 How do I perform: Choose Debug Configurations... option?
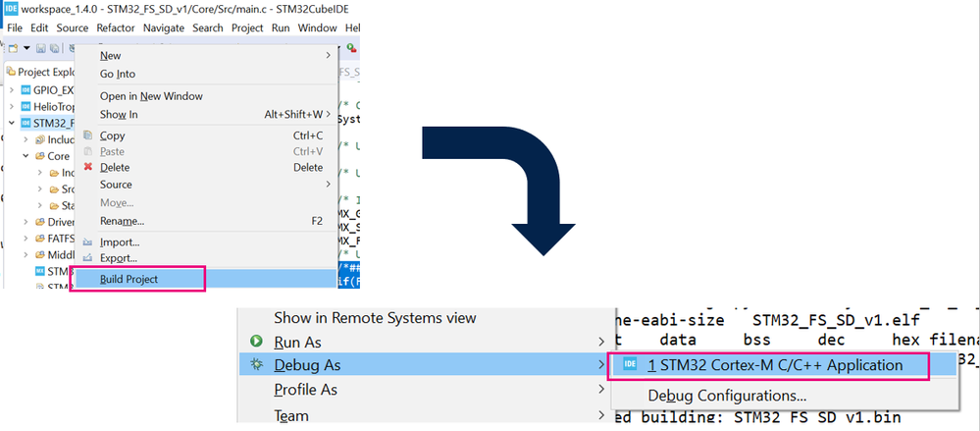pyautogui.click(x=727, y=396)
